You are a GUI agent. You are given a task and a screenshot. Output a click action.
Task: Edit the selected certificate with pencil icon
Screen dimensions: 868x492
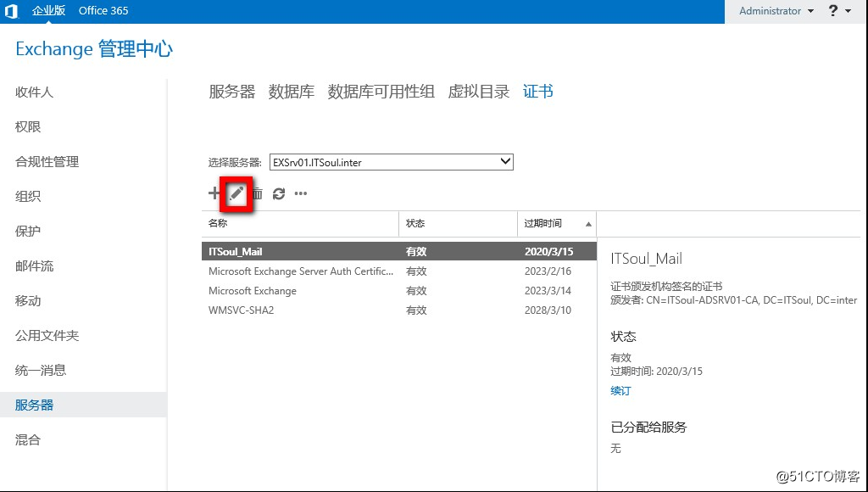[237, 193]
